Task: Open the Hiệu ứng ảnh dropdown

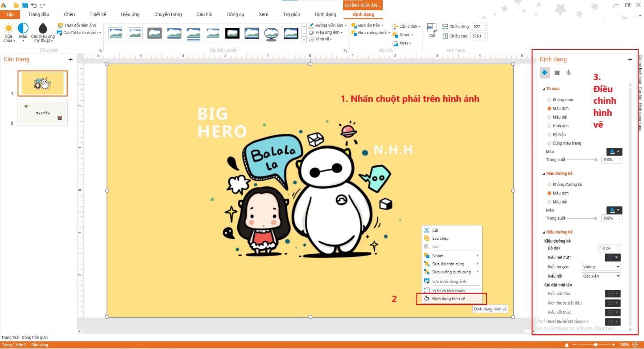Action: coord(326,32)
